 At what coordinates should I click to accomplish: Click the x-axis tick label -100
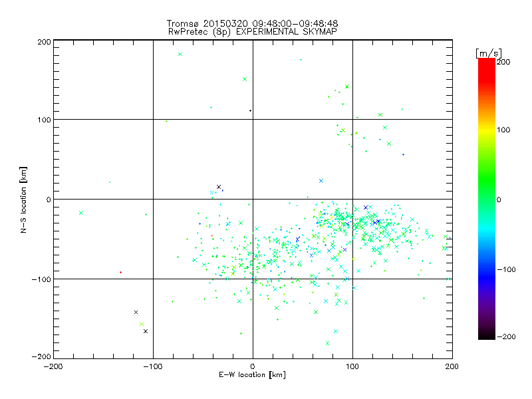click(153, 367)
